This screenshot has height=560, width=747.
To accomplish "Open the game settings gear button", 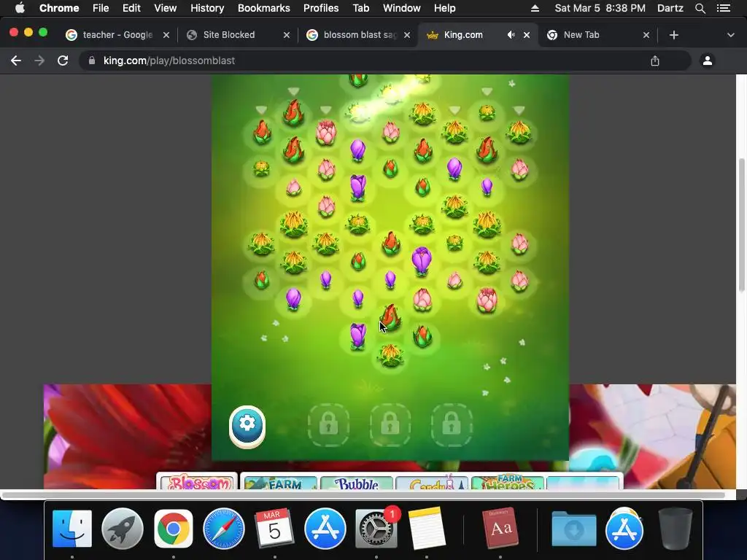I will tap(247, 426).
